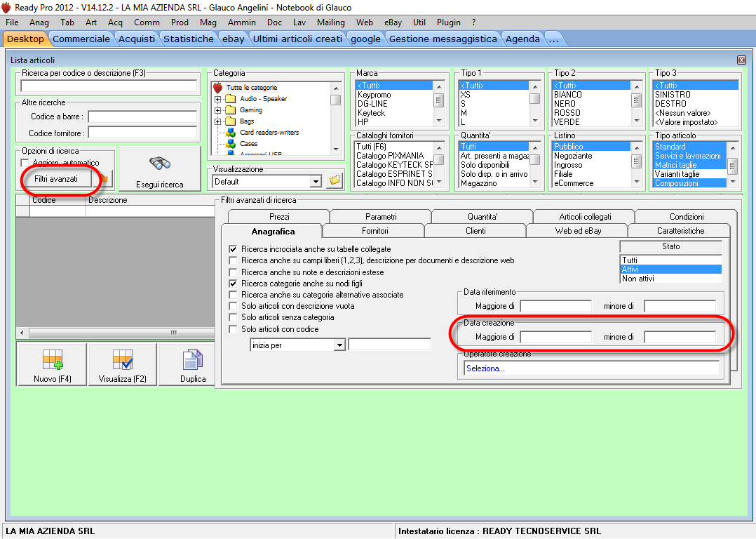Select Catalogo PIXMANIA in Cataloghi fornitori
The height and width of the screenshot is (539, 756).
[394, 156]
